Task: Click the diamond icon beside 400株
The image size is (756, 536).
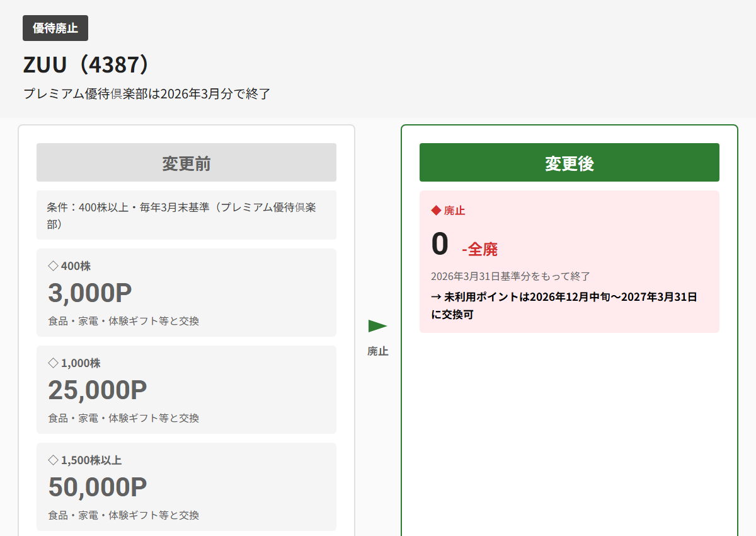Action: click(x=53, y=266)
